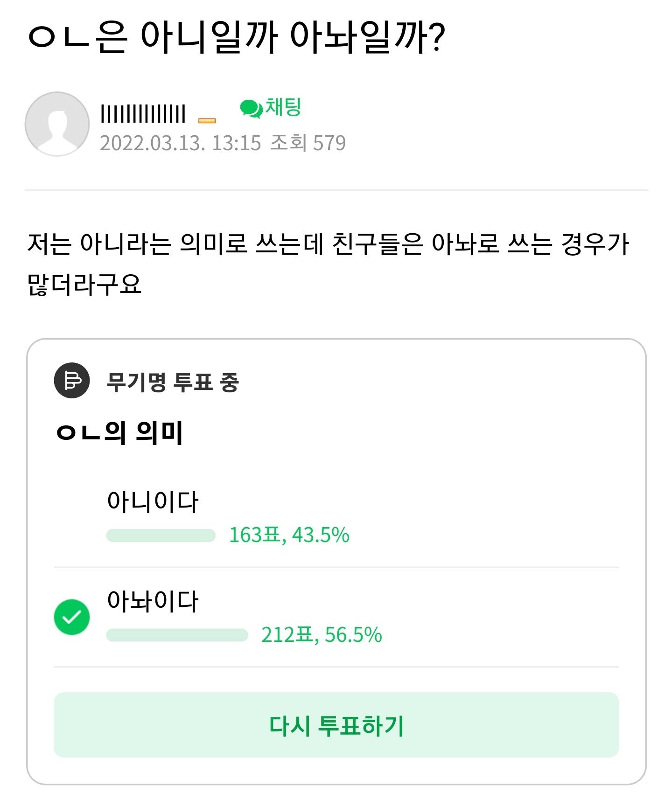Open the author's profile avatar

tap(57, 124)
